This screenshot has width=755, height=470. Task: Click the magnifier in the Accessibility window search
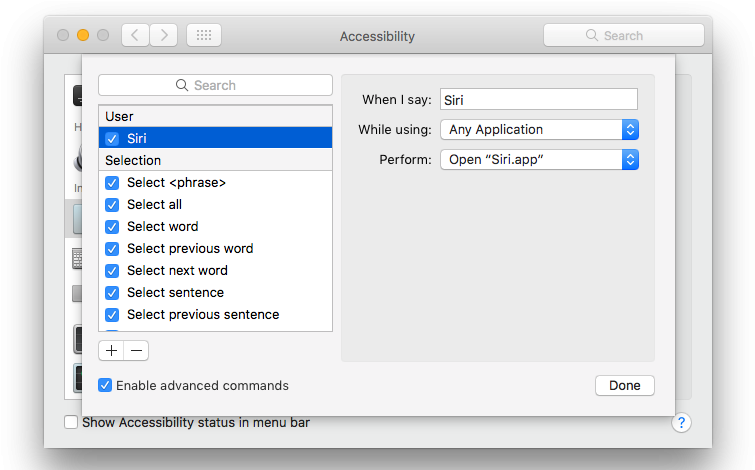coord(592,35)
